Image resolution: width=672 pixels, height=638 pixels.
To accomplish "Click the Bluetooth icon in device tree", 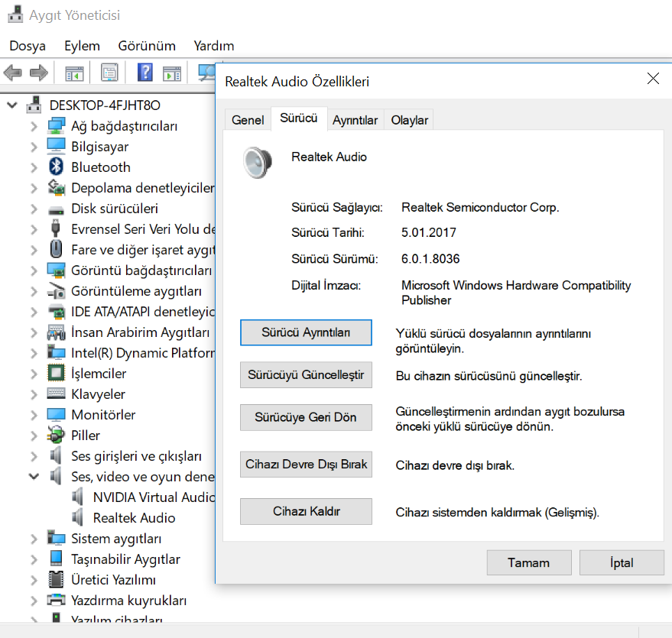I will pyautogui.click(x=56, y=167).
